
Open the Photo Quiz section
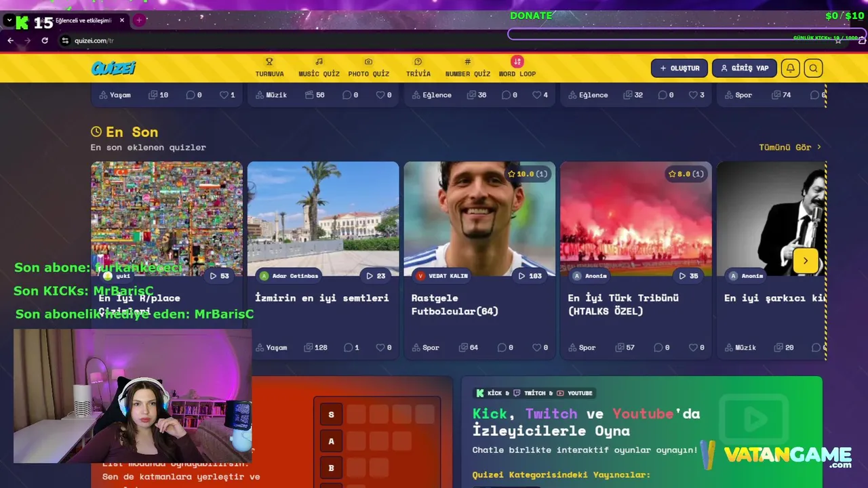pos(368,68)
